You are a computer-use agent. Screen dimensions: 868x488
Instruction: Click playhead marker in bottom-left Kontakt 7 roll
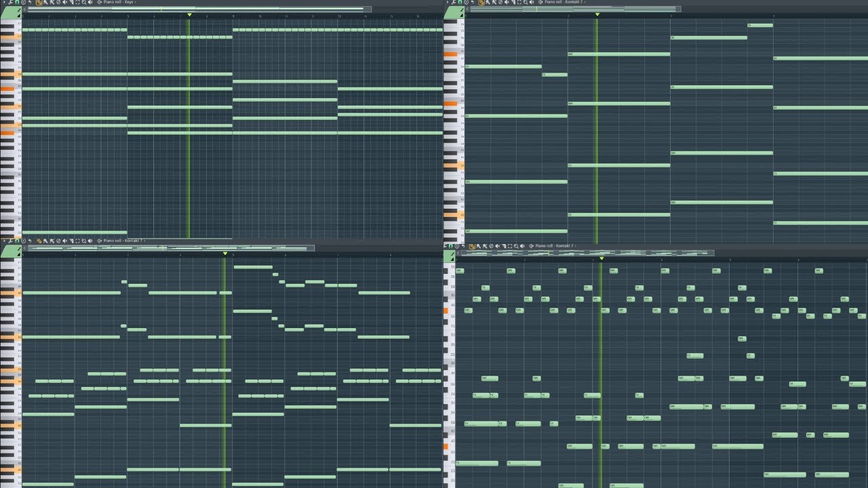pyautogui.click(x=225, y=253)
